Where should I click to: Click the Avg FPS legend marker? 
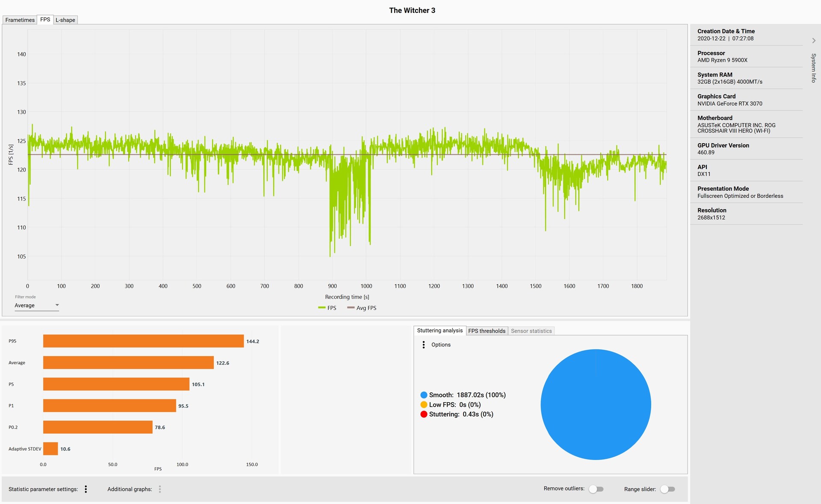351,308
